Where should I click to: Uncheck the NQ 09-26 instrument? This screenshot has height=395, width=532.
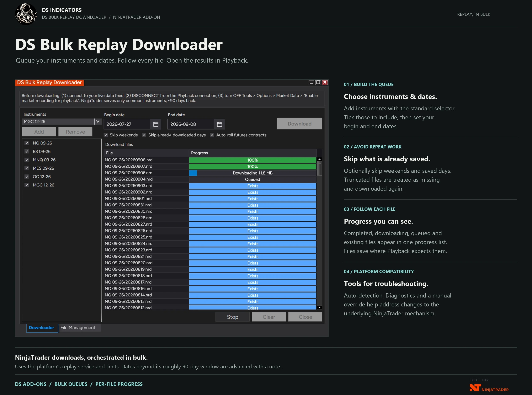tap(27, 143)
